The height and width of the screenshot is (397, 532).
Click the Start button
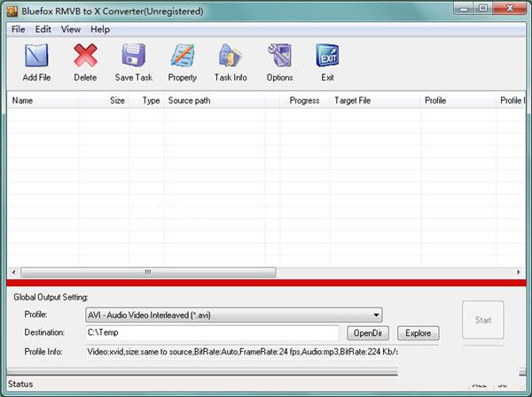click(483, 320)
